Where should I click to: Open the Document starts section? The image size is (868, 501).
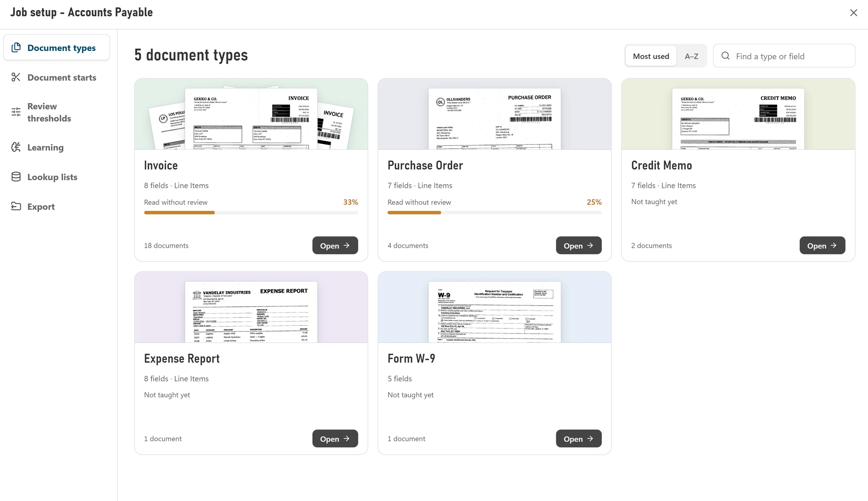[56, 77]
